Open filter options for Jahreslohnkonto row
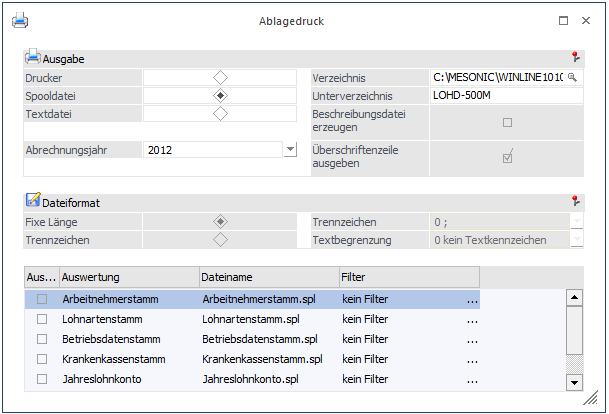Screen dimensions: 609x414 471,380
